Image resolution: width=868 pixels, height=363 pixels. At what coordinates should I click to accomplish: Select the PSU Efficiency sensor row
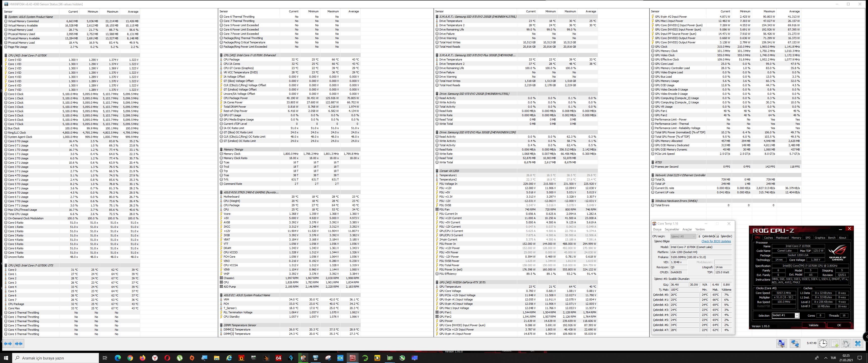pos(516,274)
